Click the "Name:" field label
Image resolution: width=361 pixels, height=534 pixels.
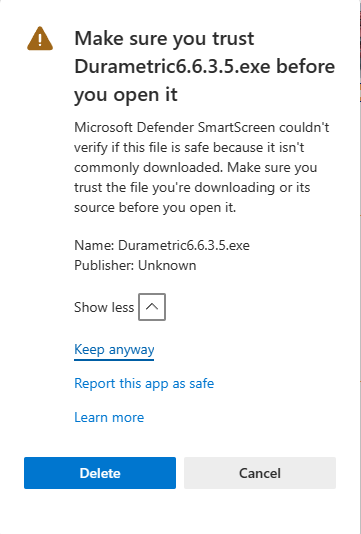(x=94, y=245)
